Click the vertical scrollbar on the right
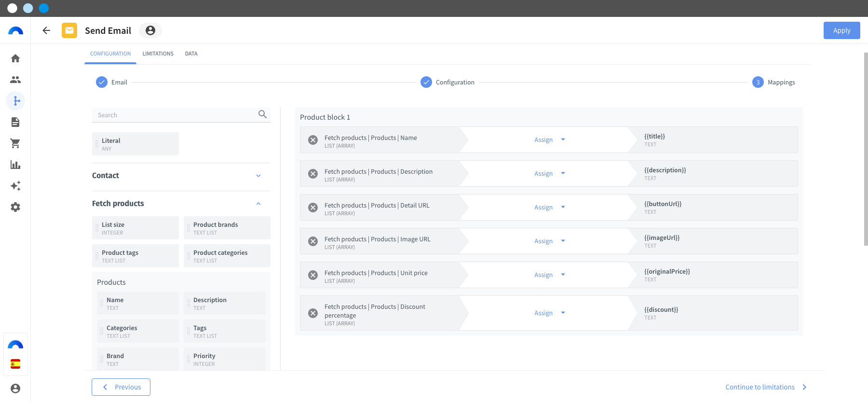 click(866, 150)
